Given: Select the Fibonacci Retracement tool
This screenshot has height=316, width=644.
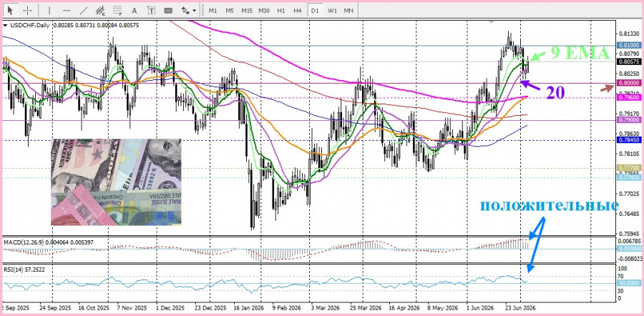Looking at the screenshot, I should pos(117,10).
